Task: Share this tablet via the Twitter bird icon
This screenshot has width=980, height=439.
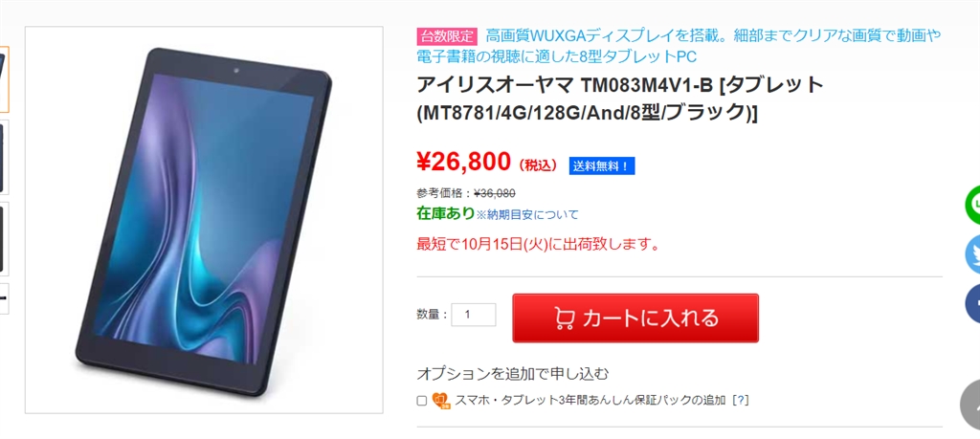Action: point(973,254)
